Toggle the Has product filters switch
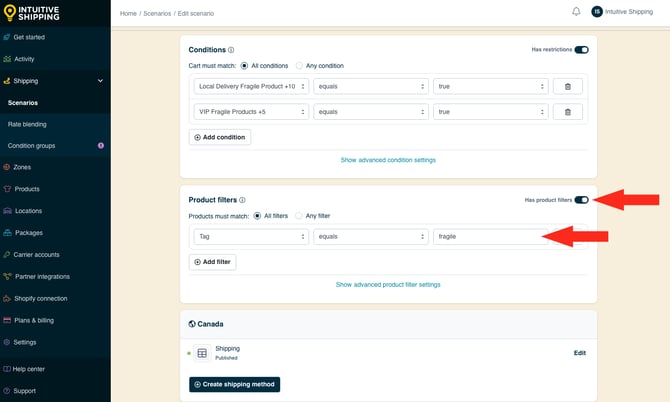670x402 pixels. [581, 200]
